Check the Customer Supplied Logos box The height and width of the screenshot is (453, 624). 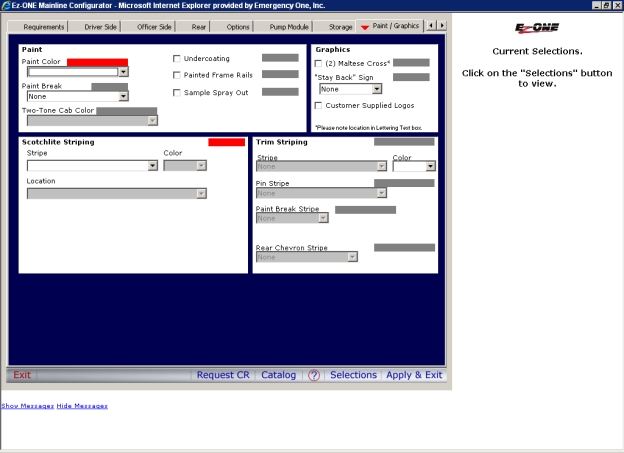pos(318,105)
